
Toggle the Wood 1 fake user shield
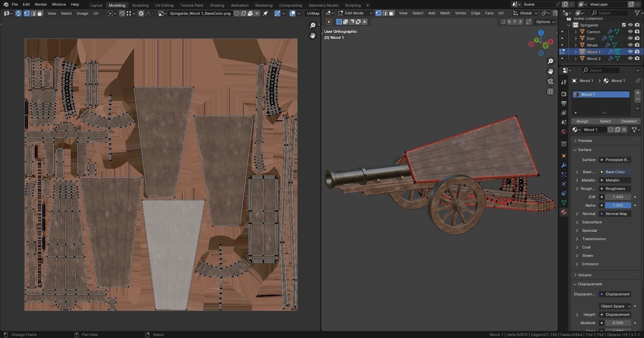[611, 130]
